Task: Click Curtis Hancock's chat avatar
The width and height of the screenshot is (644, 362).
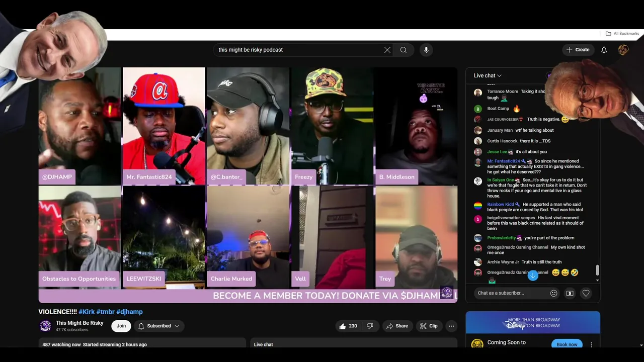Action: [x=478, y=141]
